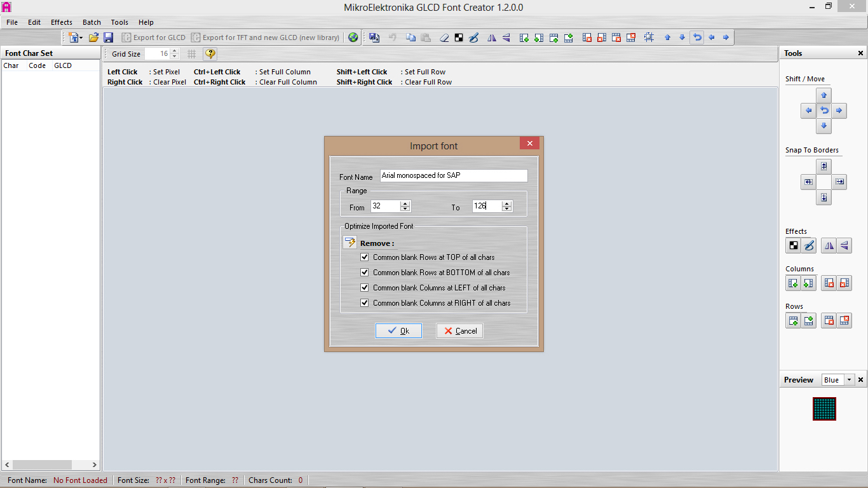
Task: Click the globe web icon in the toolbar
Action: tap(353, 37)
